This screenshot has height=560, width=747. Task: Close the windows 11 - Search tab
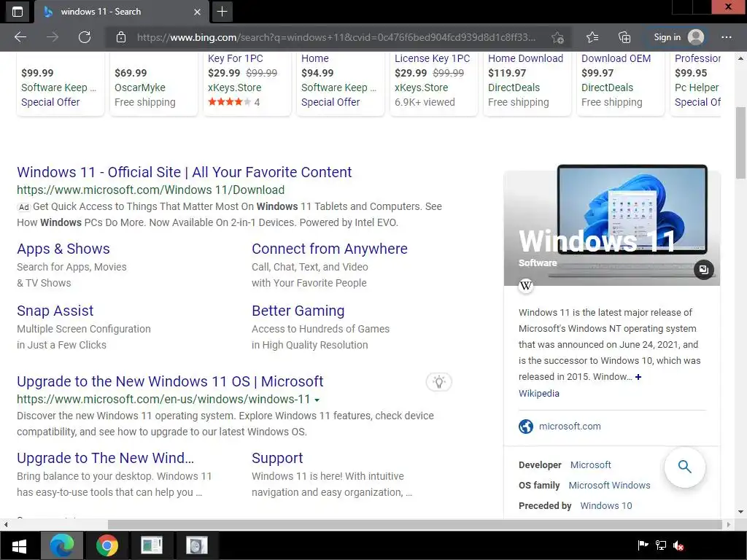point(197,12)
